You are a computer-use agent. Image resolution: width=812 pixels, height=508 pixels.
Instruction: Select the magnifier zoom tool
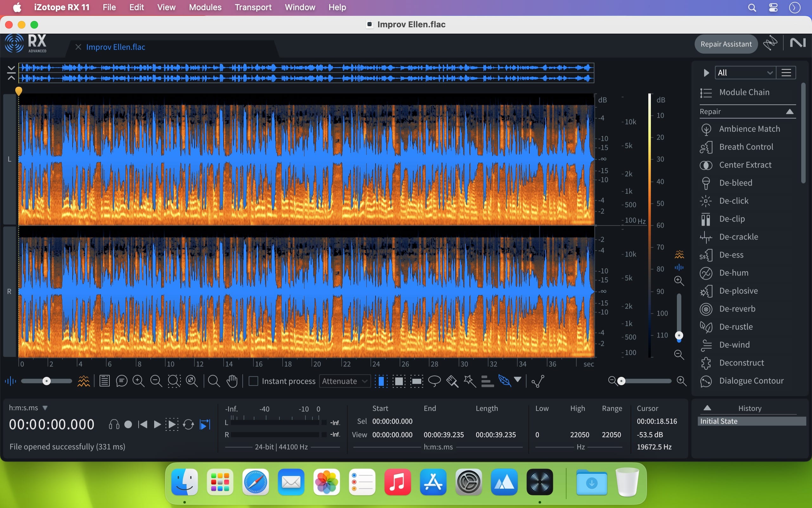(214, 381)
